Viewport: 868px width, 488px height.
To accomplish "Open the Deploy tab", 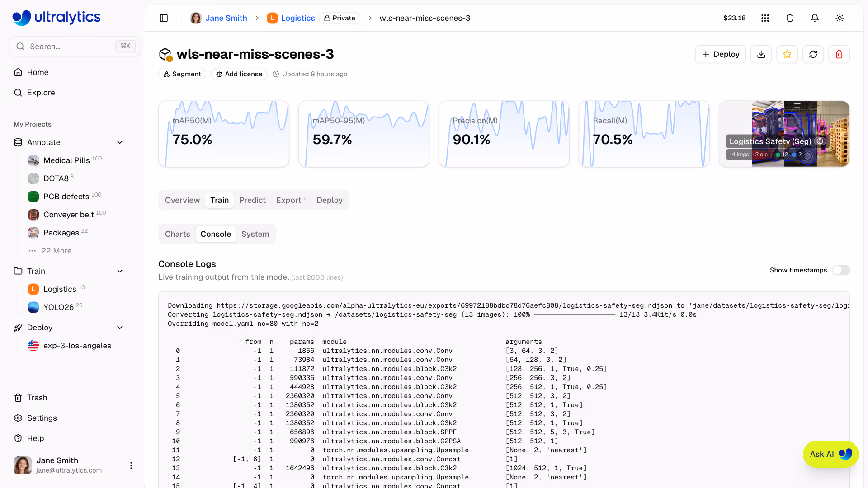I will (330, 200).
